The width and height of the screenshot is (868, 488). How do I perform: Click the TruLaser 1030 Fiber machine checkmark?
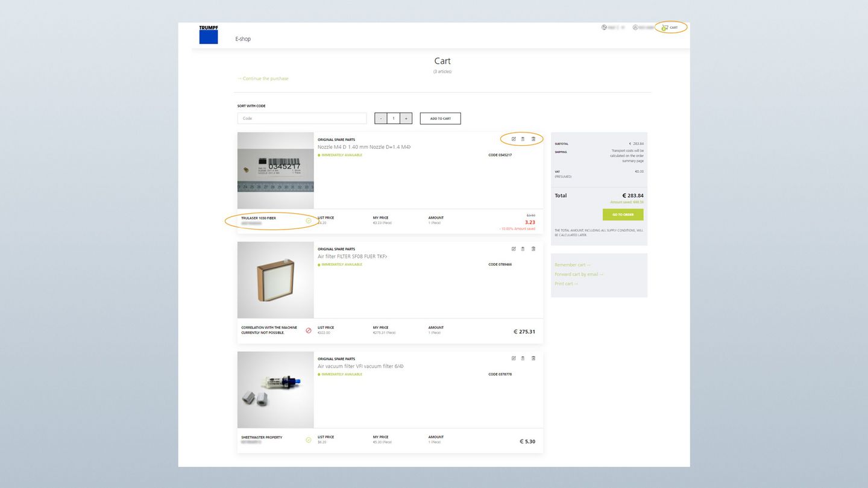pyautogui.click(x=309, y=221)
